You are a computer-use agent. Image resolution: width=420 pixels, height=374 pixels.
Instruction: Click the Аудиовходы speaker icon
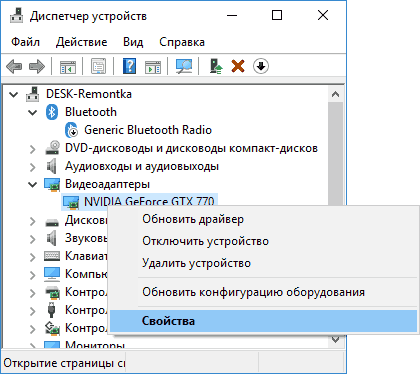(51, 166)
